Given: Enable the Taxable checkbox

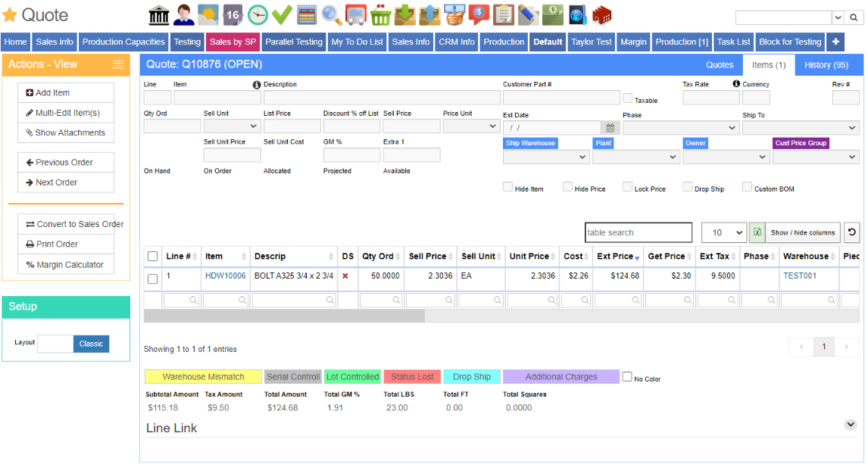Looking at the screenshot, I should (627, 98).
